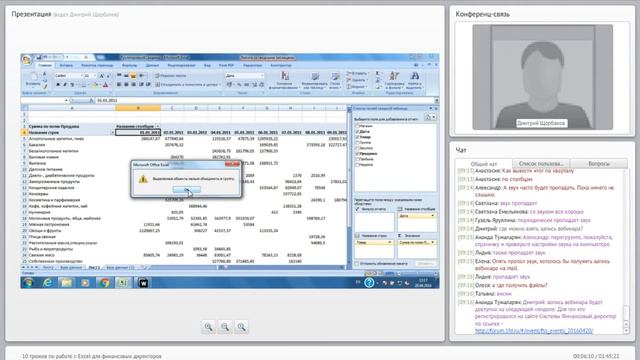
Task: Uncheck the Товар field checkbox
Action: pos(357,137)
